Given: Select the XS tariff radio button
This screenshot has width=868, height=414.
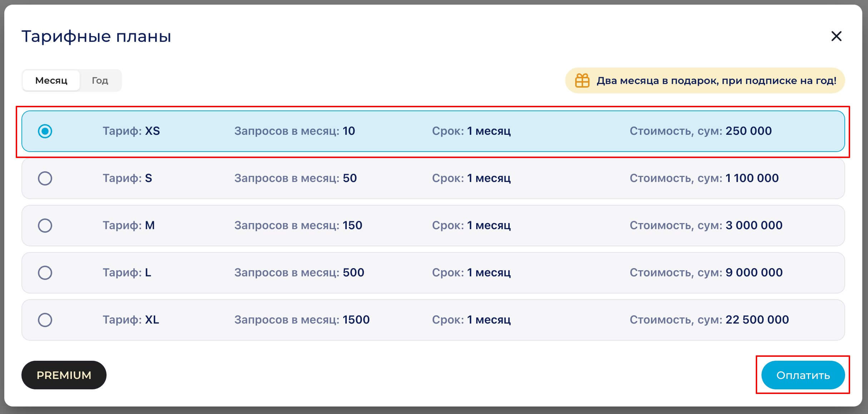Looking at the screenshot, I should click(x=45, y=131).
